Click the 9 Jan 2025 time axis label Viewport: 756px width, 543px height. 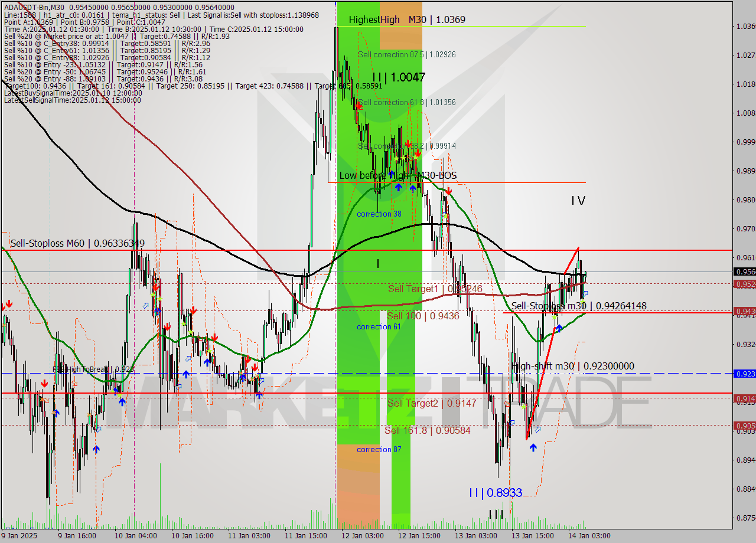click(x=19, y=536)
